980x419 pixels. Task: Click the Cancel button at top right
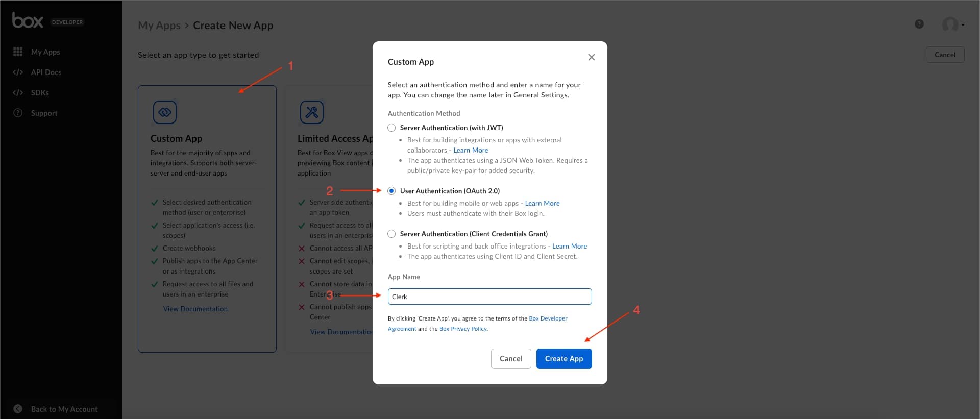point(945,55)
